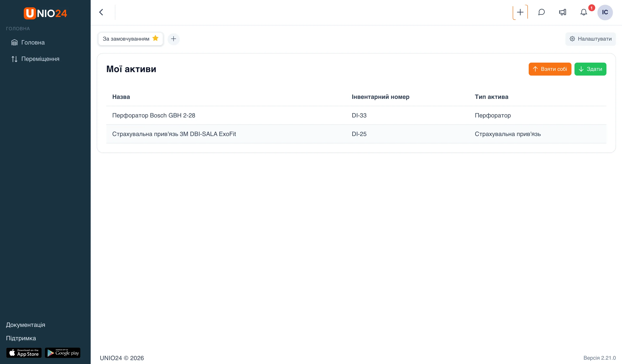622x364 pixels.
Task: Click the Налаштувати button
Action: point(590,39)
